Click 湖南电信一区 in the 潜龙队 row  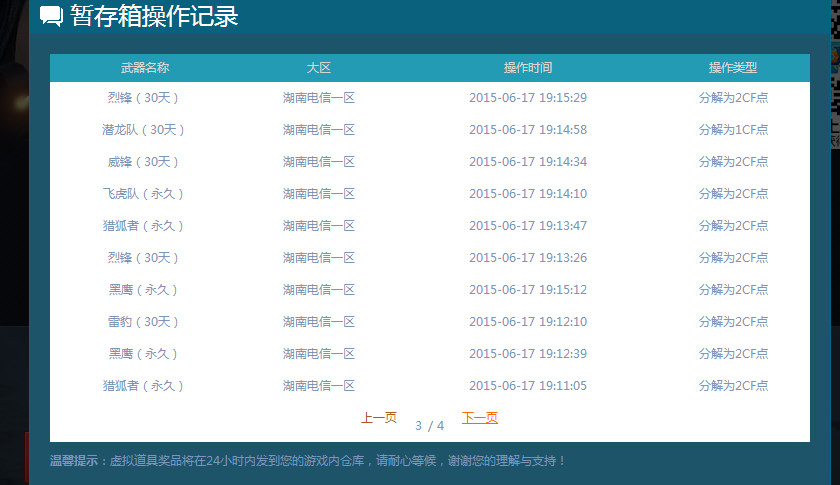[319, 130]
